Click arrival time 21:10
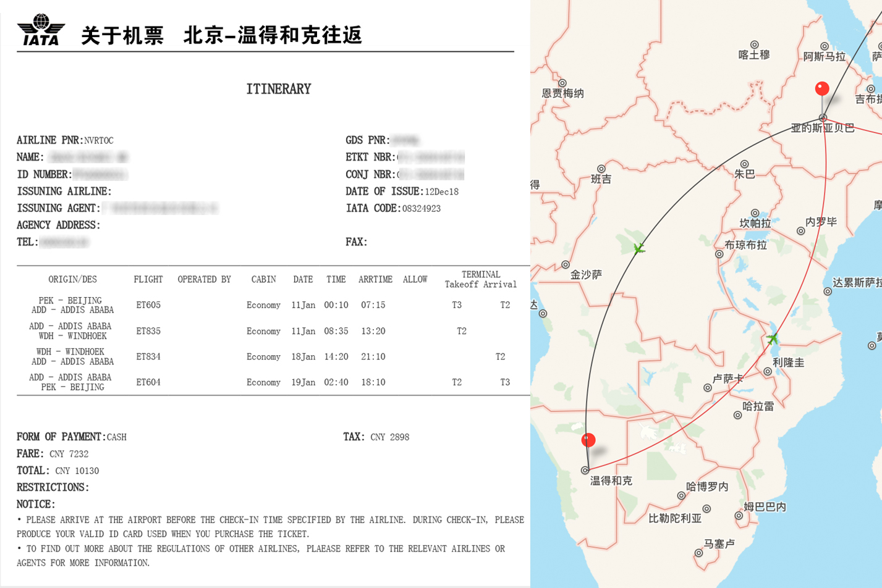 373,356
